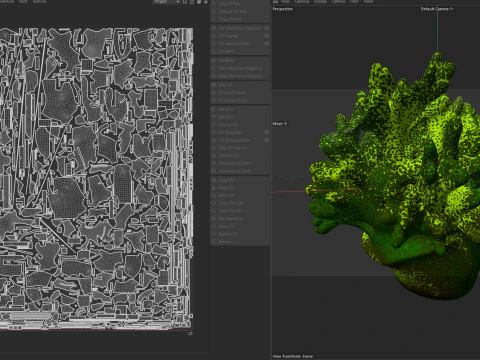Run the UV Unwrap command
The height and width of the screenshot is (360, 480).
tap(237, 36)
